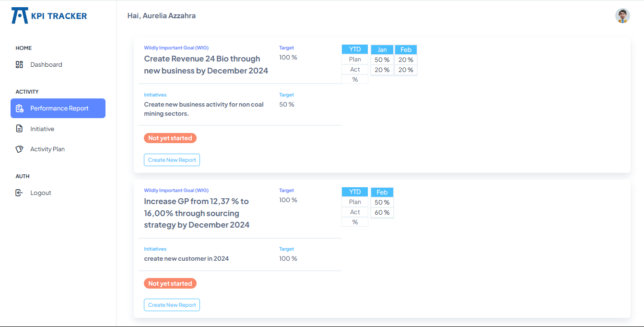Image resolution: width=644 pixels, height=327 pixels.
Task: Click the Activity Plan cards icon
Action: [19, 149]
